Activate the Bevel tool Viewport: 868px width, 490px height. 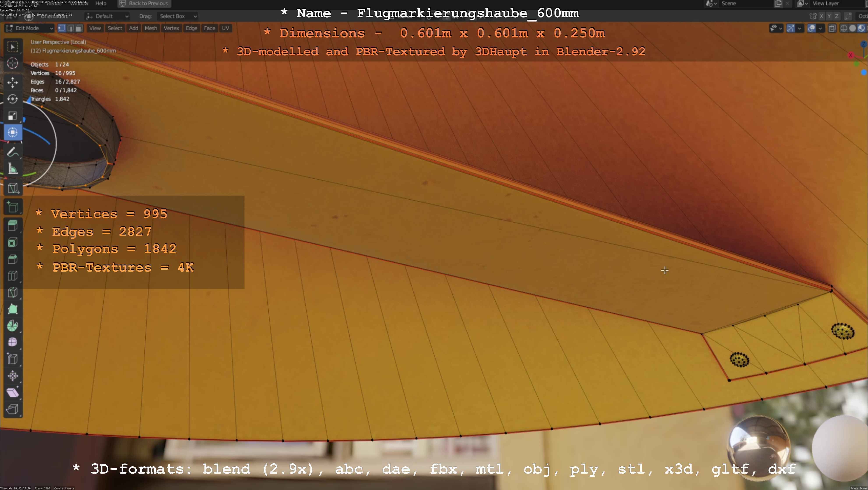[x=13, y=259]
